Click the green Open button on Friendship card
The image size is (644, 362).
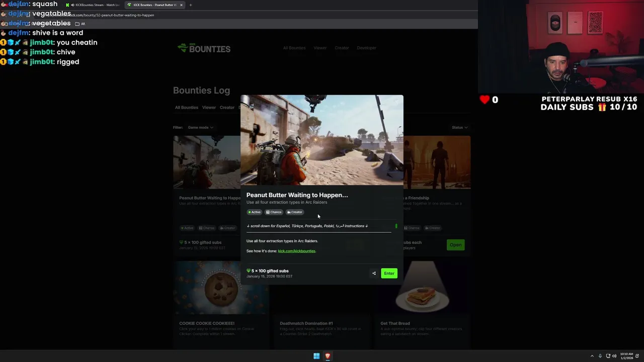pos(455,245)
